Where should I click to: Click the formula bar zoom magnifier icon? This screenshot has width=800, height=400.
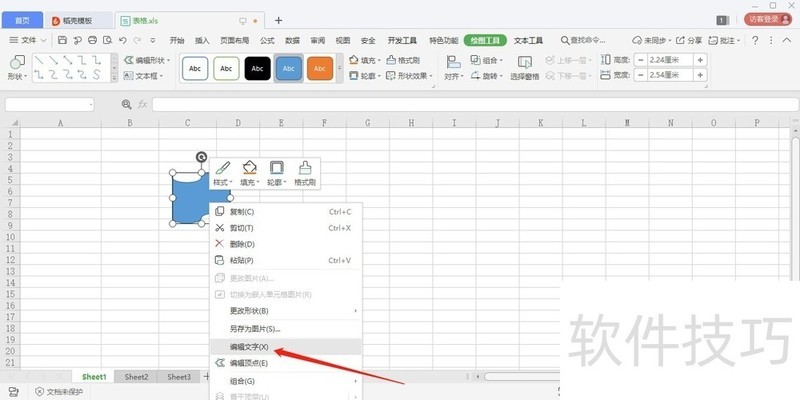[x=127, y=105]
